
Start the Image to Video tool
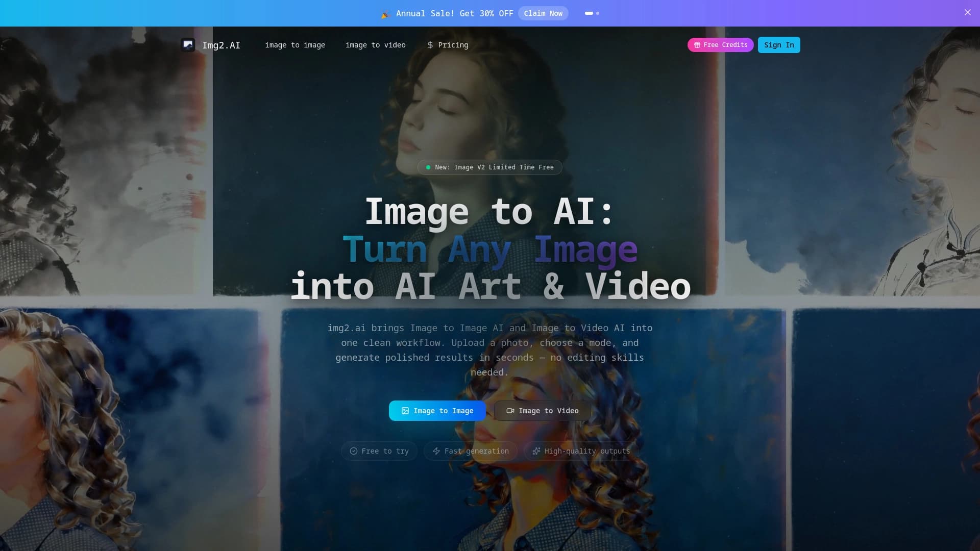point(543,411)
